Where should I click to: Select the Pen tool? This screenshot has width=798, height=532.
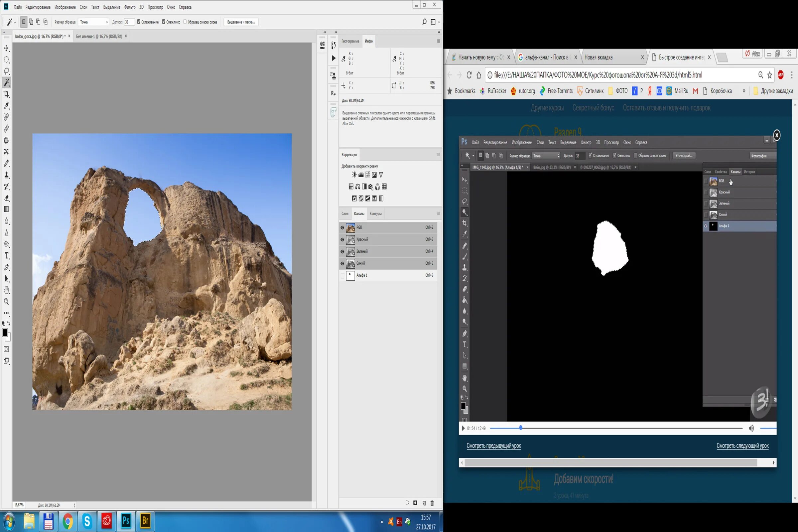click(x=6, y=267)
